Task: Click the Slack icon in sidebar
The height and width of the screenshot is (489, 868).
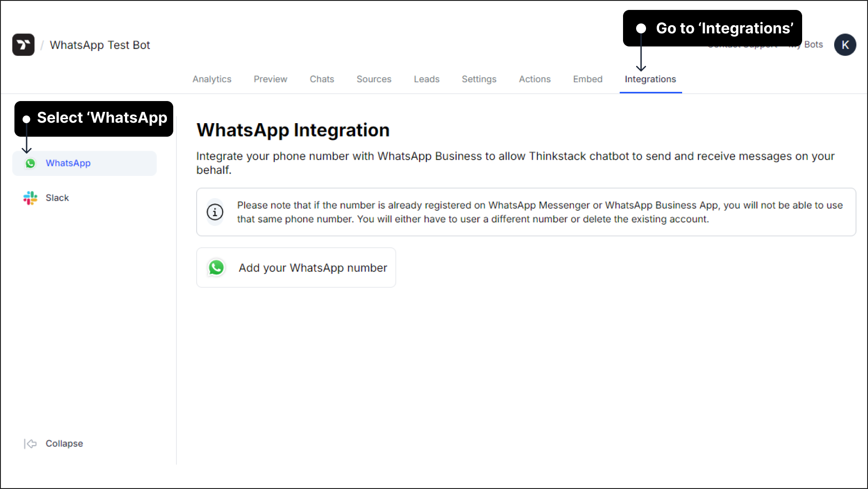Action: coord(32,198)
